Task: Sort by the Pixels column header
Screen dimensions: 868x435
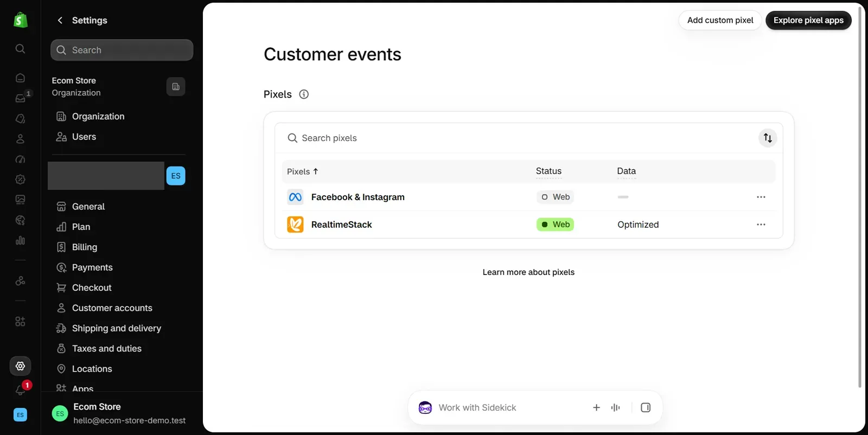Action: (x=302, y=171)
